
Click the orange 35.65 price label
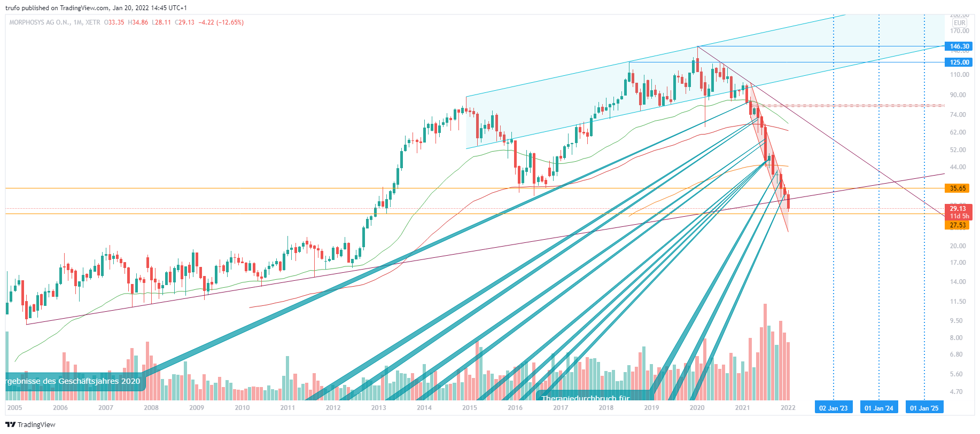pos(958,188)
